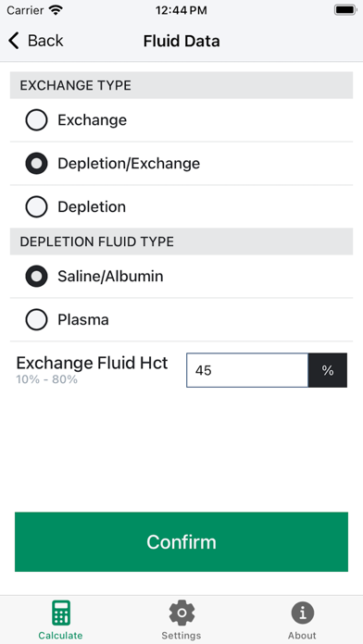The width and height of the screenshot is (363, 644).
Task: Select the Depletion/Exchange radio option
Action: click(x=37, y=164)
